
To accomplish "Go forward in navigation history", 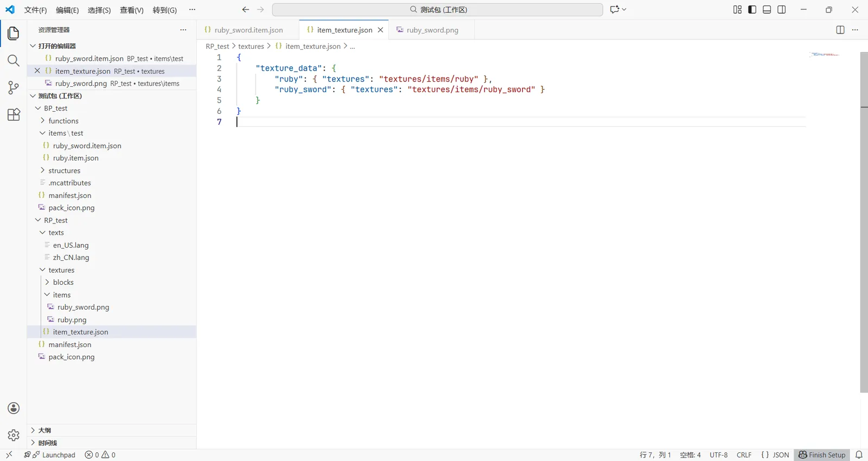I will click(x=260, y=10).
